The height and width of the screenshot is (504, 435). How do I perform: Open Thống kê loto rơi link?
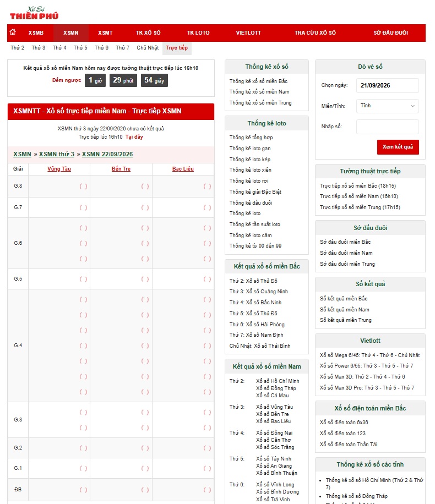(249, 181)
